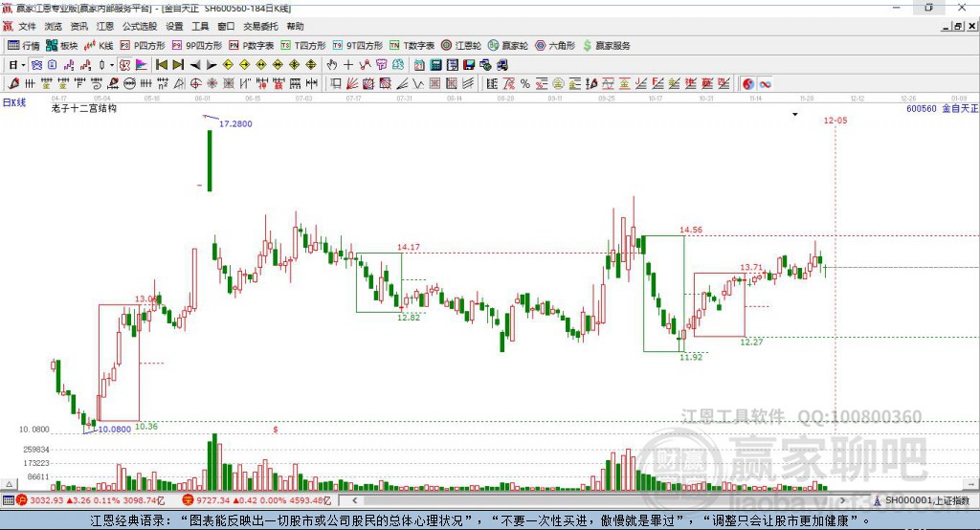
Task: Open the 江恩轮 Gann wheel
Action: [461, 46]
